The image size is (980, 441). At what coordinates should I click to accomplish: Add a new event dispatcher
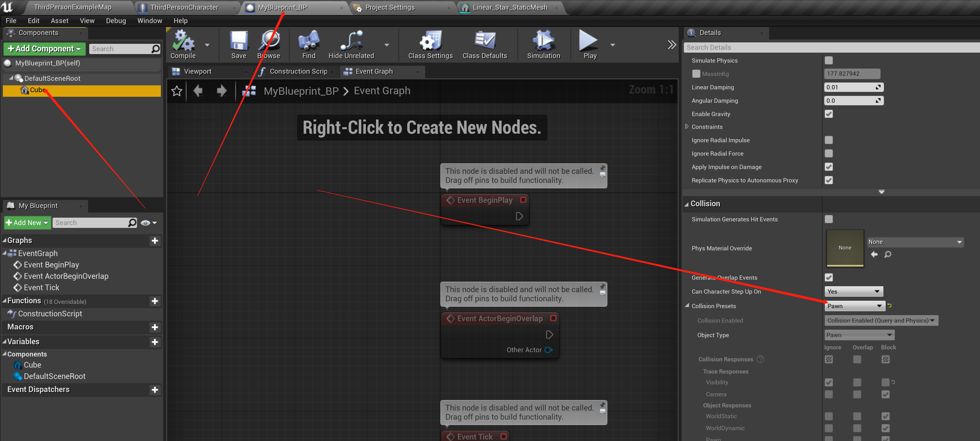tap(155, 390)
